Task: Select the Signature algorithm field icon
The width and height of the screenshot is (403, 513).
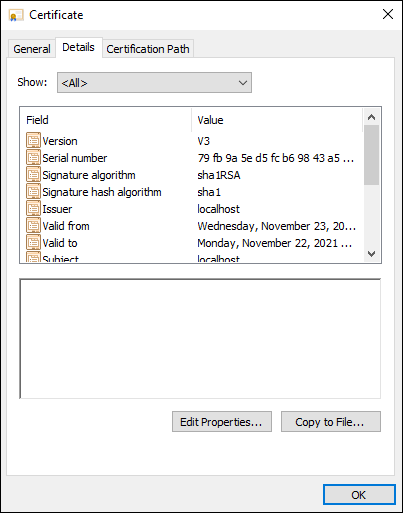Action: pyautogui.click(x=33, y=174)
